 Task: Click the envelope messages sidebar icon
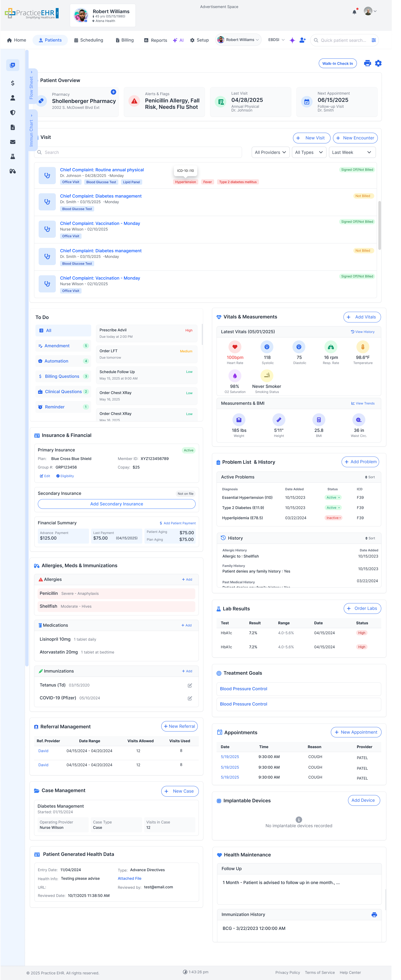click(x=13, y=142)
